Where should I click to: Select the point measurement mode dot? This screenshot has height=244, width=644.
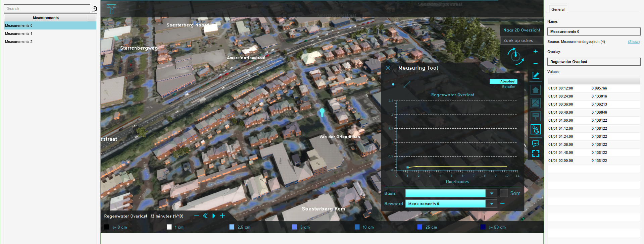393,84
